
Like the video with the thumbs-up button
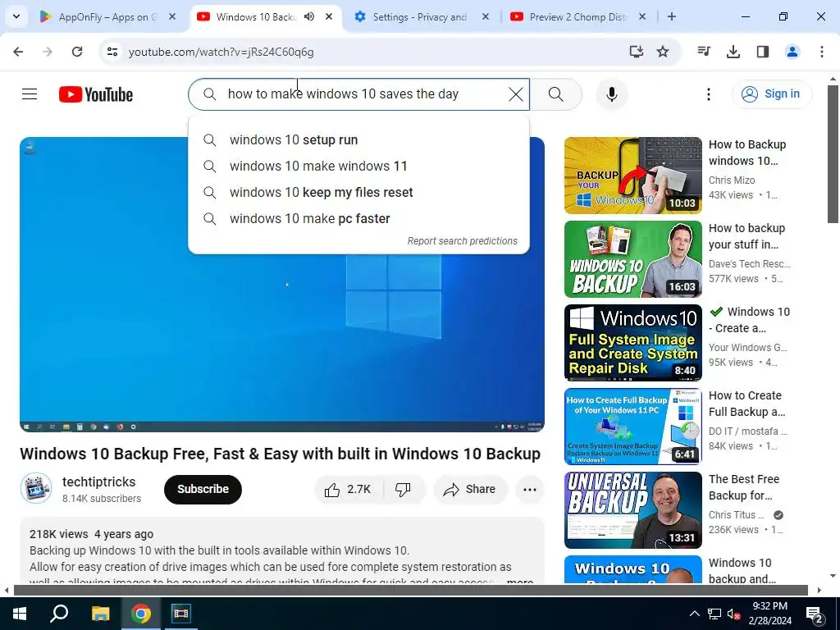[x=348, y=489]
